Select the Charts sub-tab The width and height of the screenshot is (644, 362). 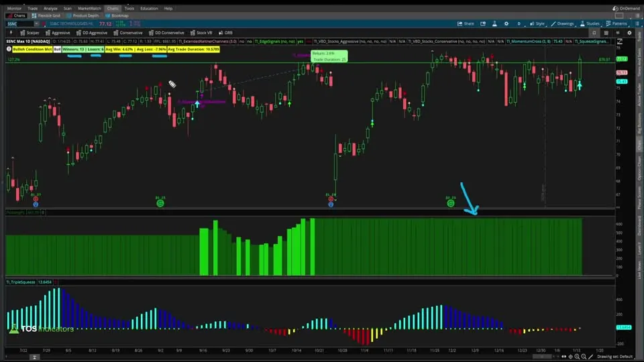[x=16, y=15]
